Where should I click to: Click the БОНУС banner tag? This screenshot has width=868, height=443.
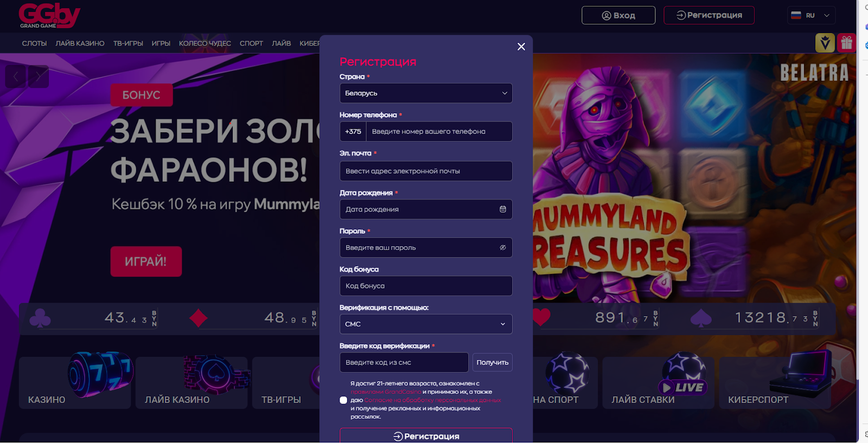tap(142, 95)
